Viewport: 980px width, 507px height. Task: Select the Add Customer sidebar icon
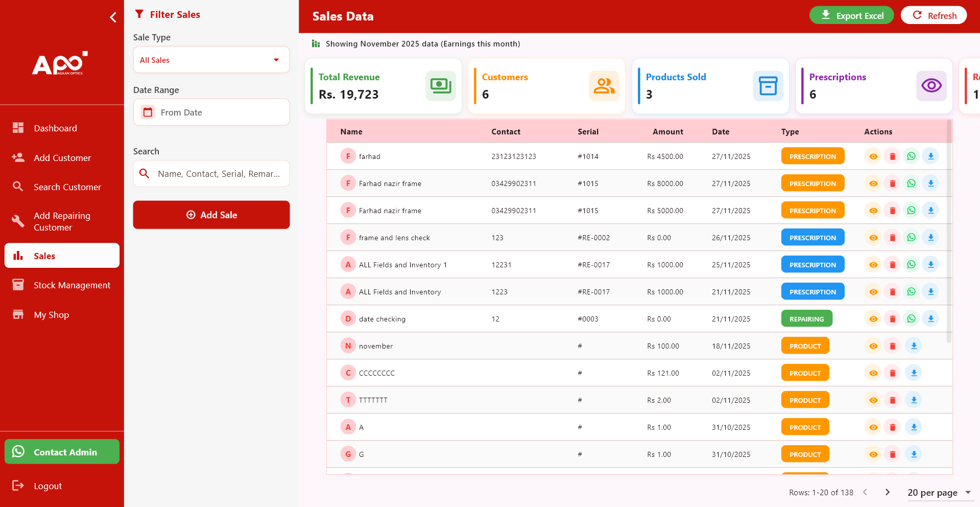point(18,157)
